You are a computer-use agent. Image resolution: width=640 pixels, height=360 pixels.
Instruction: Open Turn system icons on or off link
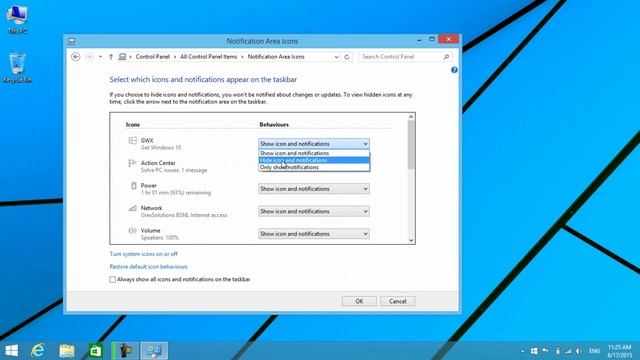point(144,254)
